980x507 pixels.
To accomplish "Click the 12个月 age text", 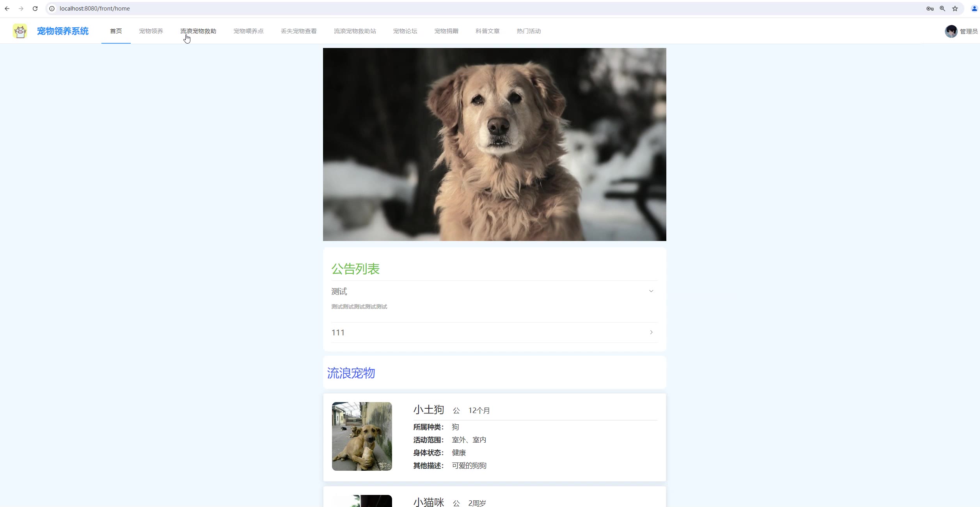I will coord(479,411).
